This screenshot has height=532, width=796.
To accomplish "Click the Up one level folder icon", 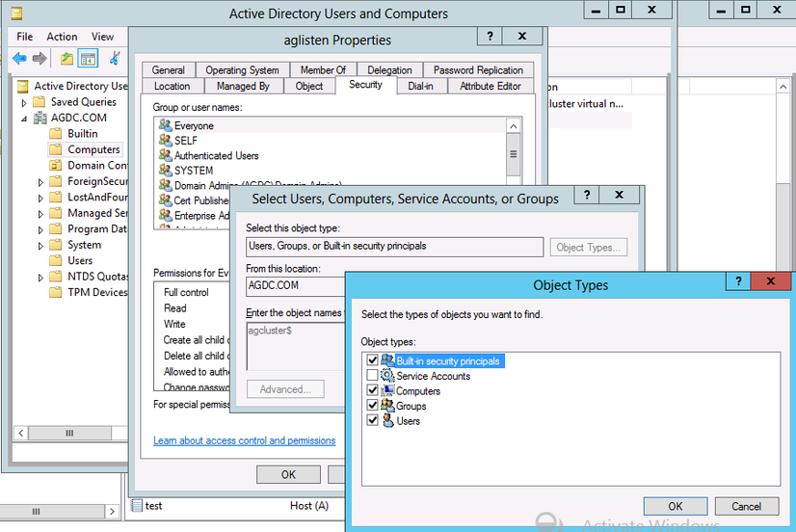I will click(66, 59).
